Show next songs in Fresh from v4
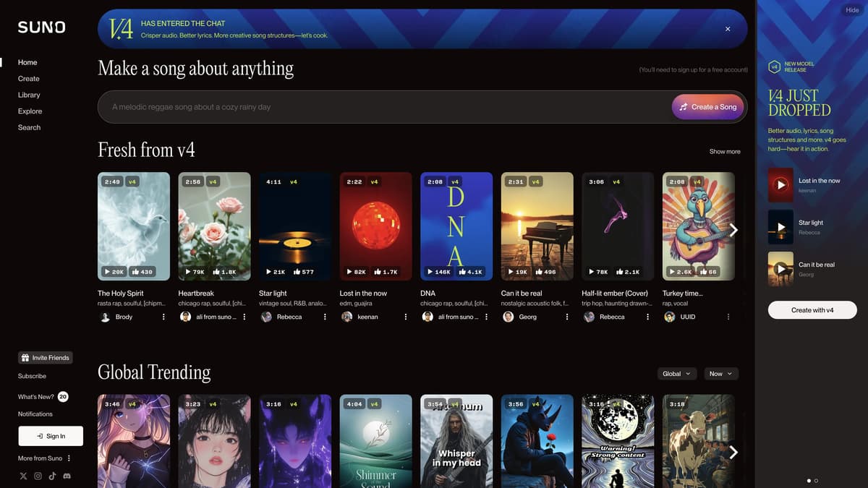This screenshot has height=488, width=868. tap(733, 230)
